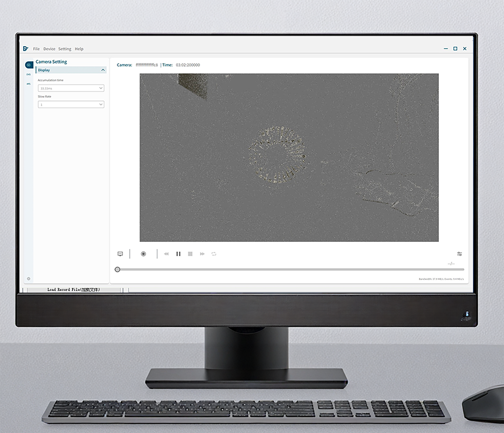Open the display adjustment sliders icon

pos(459,254)
